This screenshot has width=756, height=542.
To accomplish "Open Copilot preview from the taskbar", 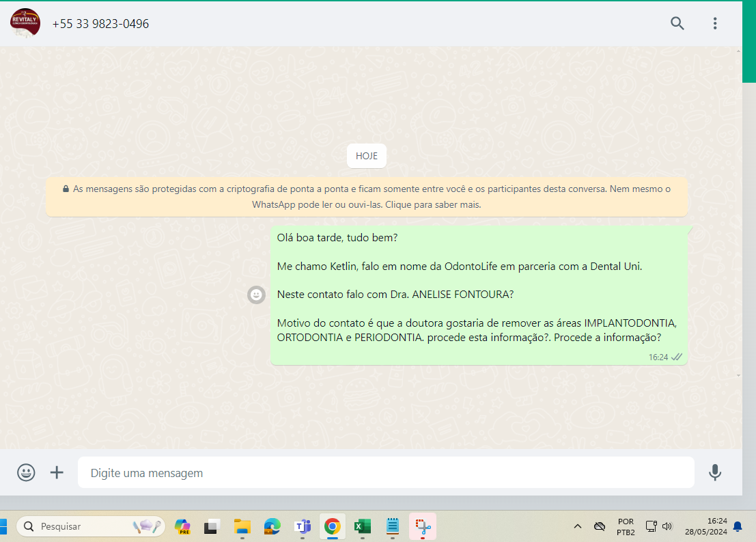I will pos(183,526).
